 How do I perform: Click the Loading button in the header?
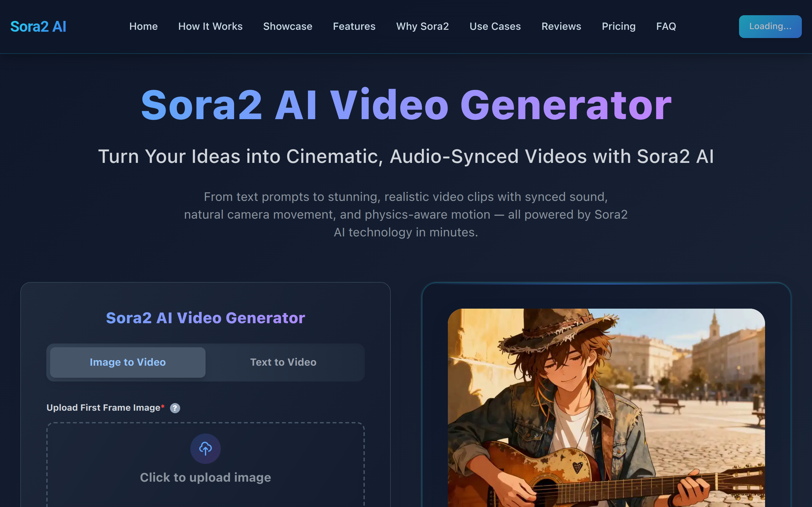[x=770, y=27]
